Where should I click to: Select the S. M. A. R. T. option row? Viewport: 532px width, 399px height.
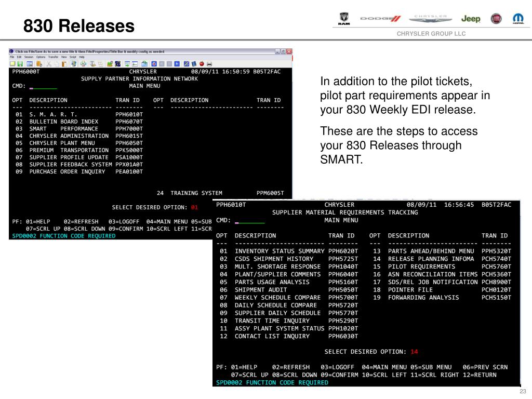77,115
